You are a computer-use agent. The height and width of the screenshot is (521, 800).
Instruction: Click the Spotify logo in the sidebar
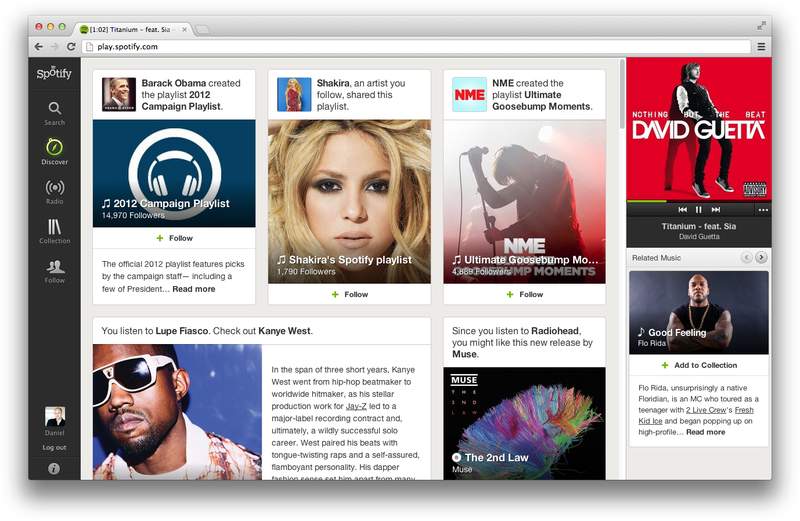pyautogui.click(x=54, y=73)
